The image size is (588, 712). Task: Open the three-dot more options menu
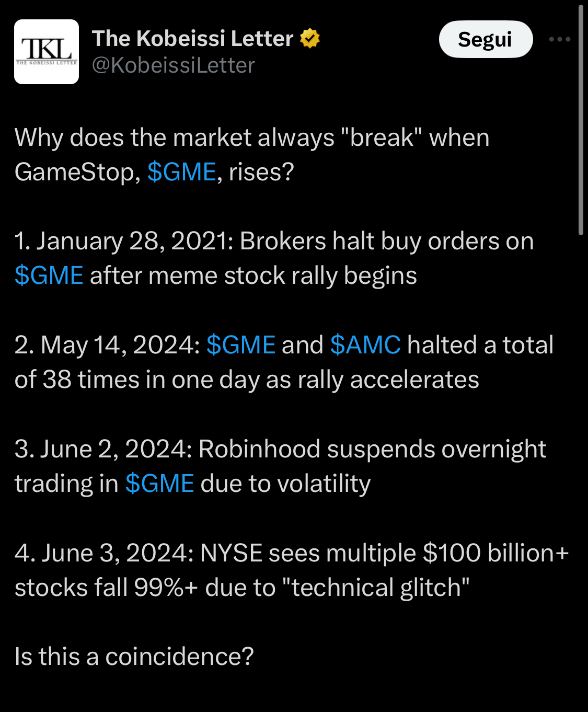coord(559,39)
